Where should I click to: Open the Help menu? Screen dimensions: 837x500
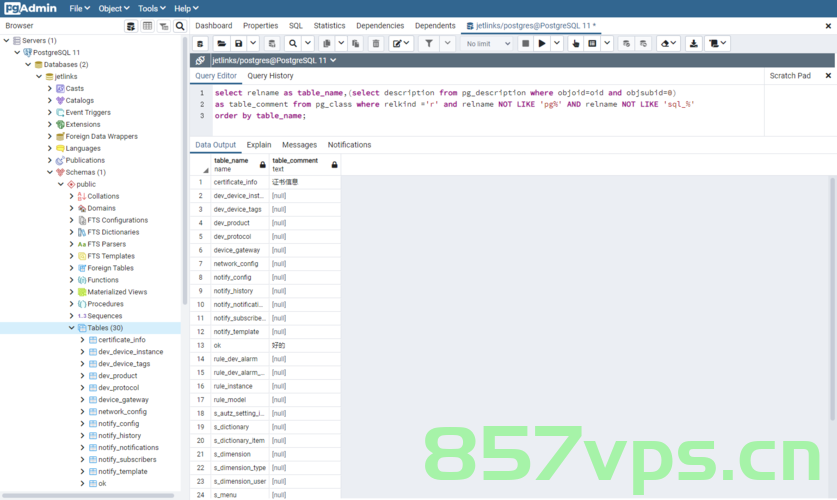[186, 9]
